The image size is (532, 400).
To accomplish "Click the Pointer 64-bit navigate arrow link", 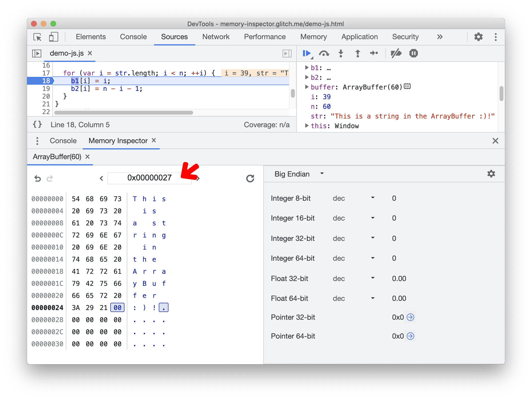I will coord(413,335).
